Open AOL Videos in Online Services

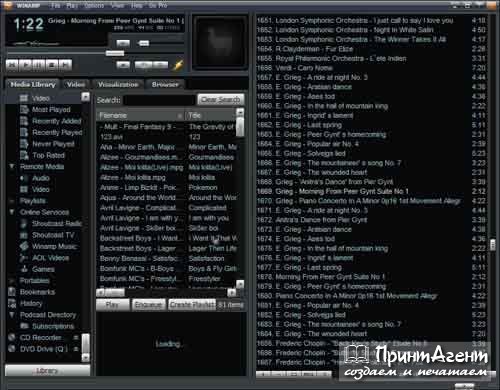pyautogui.click(x=50, y=258)
